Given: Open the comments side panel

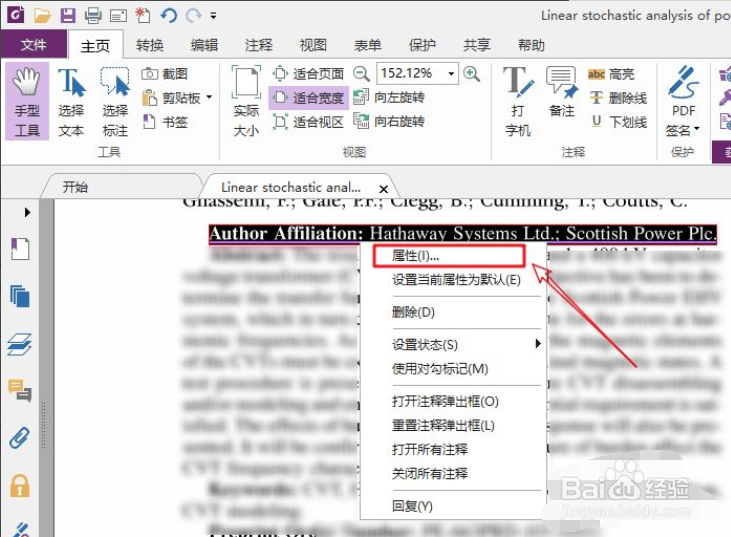Looking at the screenshot, I should (x=20, y=391).
